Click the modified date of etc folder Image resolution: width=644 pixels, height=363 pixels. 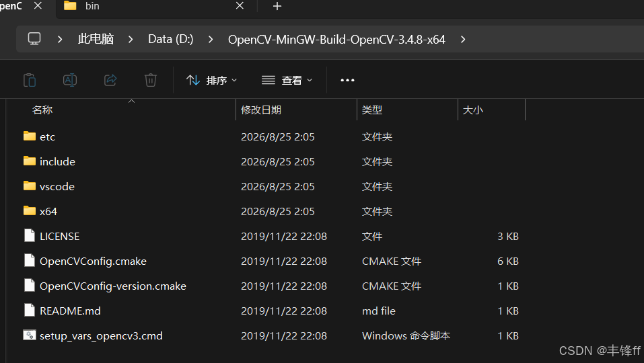[x=278, y=137]
